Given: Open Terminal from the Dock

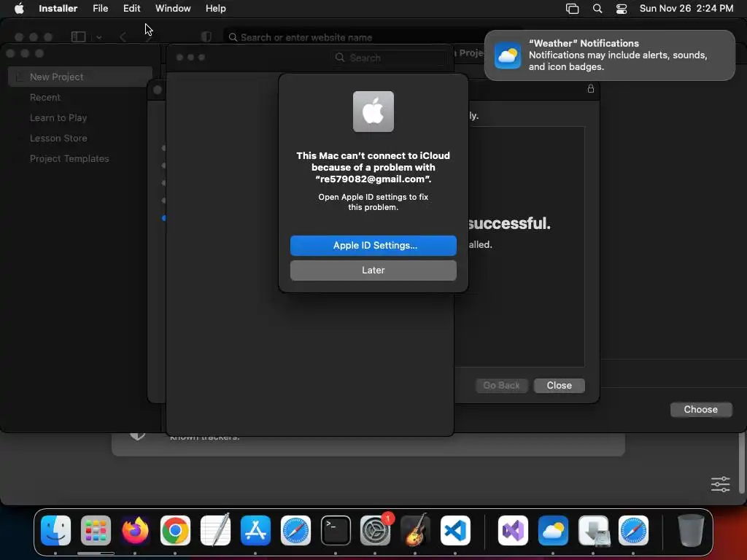Looking at the screenshot, I should [x=336, y=530].
